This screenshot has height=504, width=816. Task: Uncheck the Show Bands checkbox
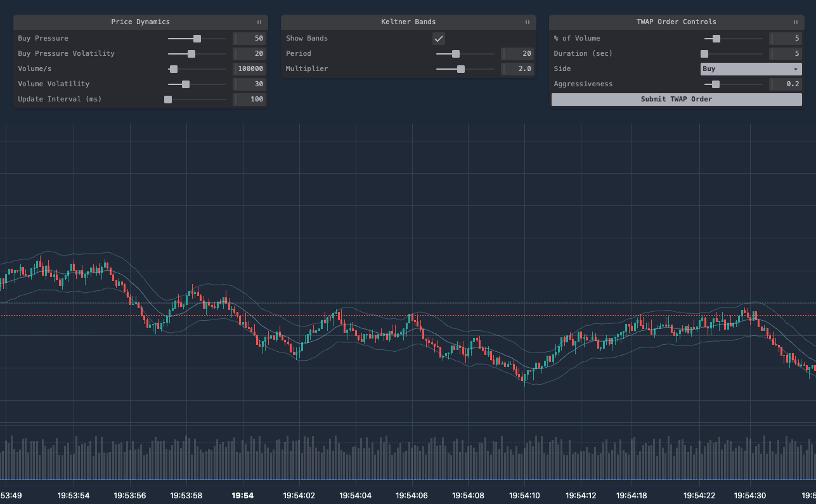(x=439, y=39)
